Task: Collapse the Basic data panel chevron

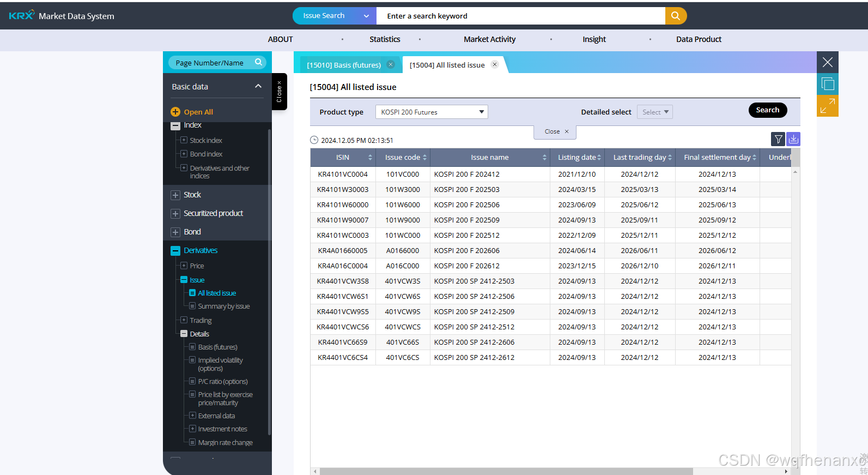Action: tap(258, 86)
